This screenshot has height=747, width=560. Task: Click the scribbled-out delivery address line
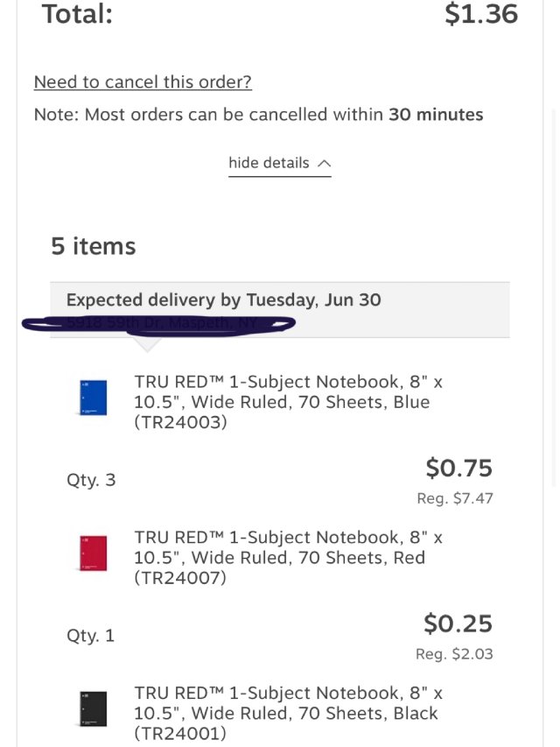(160, 323)
